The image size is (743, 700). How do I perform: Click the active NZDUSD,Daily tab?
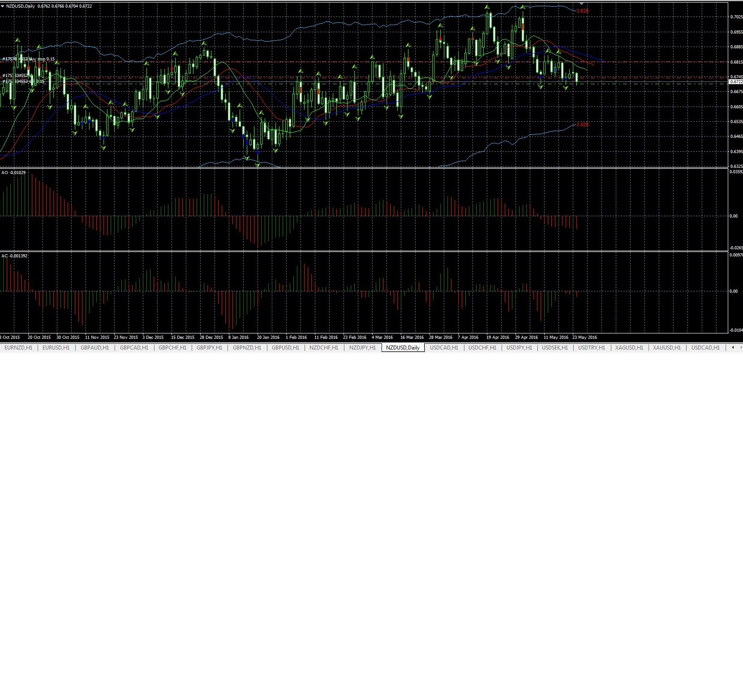click(x=403, y=348)
